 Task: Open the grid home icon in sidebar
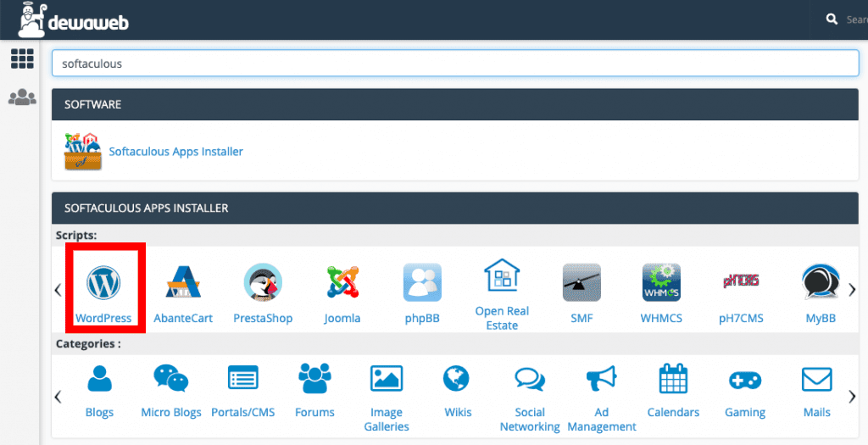22,58
